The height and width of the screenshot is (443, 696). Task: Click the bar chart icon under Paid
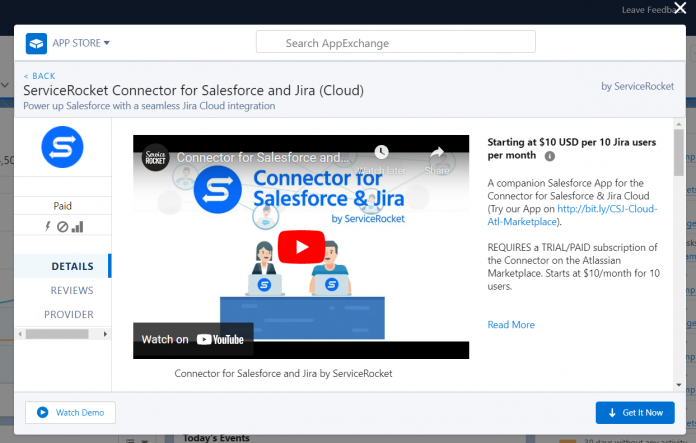77,227
